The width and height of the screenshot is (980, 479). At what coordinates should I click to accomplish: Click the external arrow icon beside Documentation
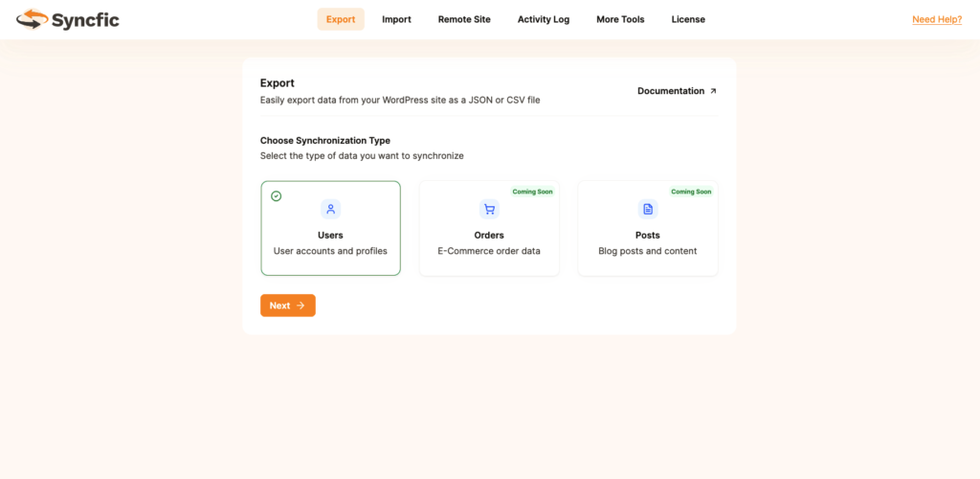[713, 91]
